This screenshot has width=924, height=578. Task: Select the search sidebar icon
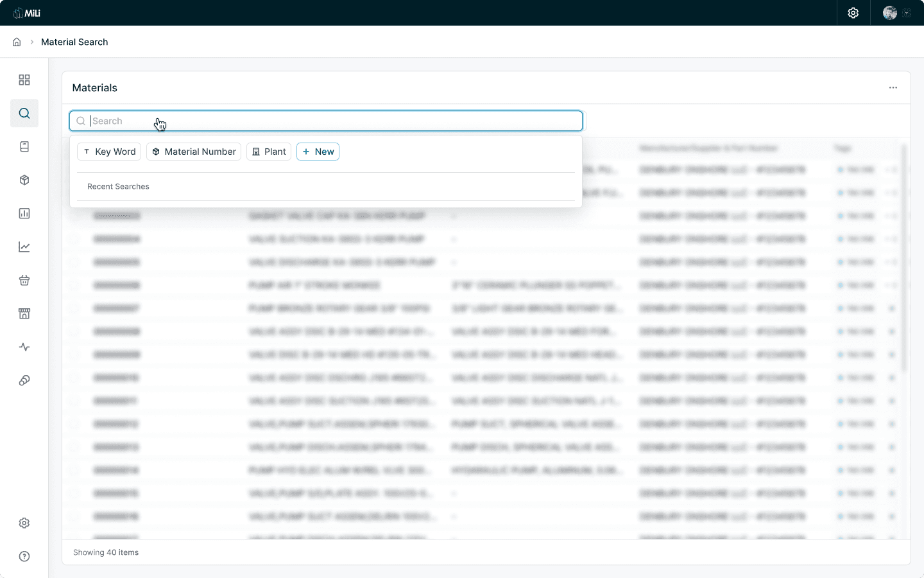click(x=24, y=113)
